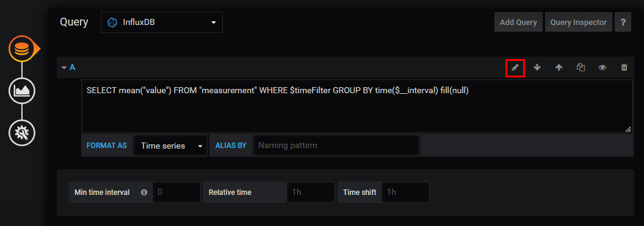Click the Min time interval input
The height and width of the screenshot is (226, 644).
click(176, 192)
